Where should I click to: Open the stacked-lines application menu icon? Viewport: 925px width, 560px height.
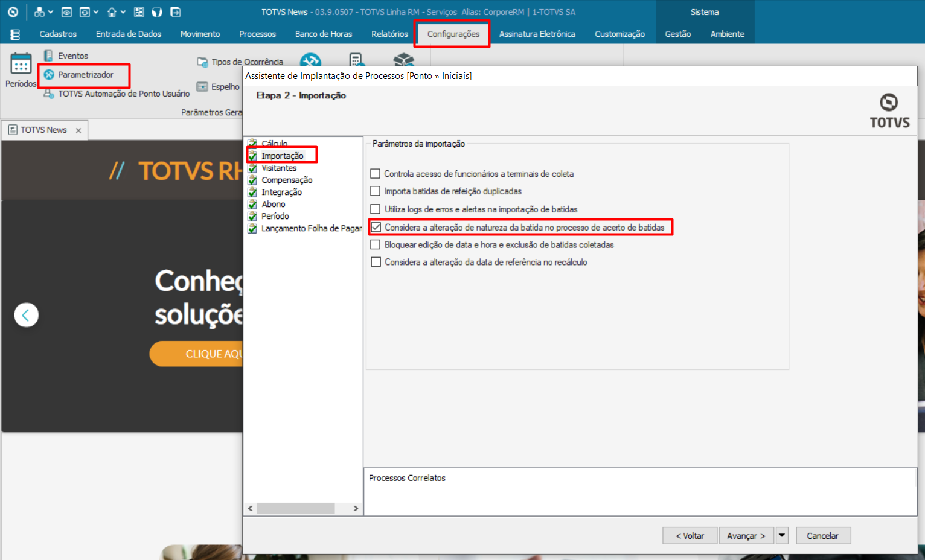[x=15, y=34]
